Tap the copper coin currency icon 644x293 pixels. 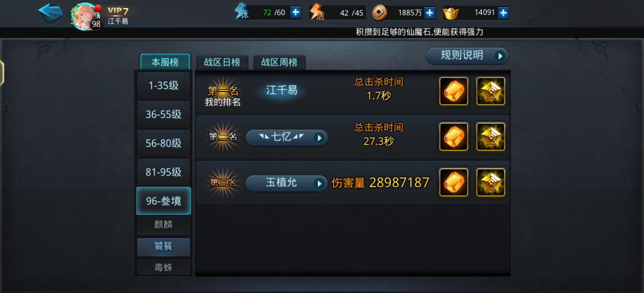point(379,13)
